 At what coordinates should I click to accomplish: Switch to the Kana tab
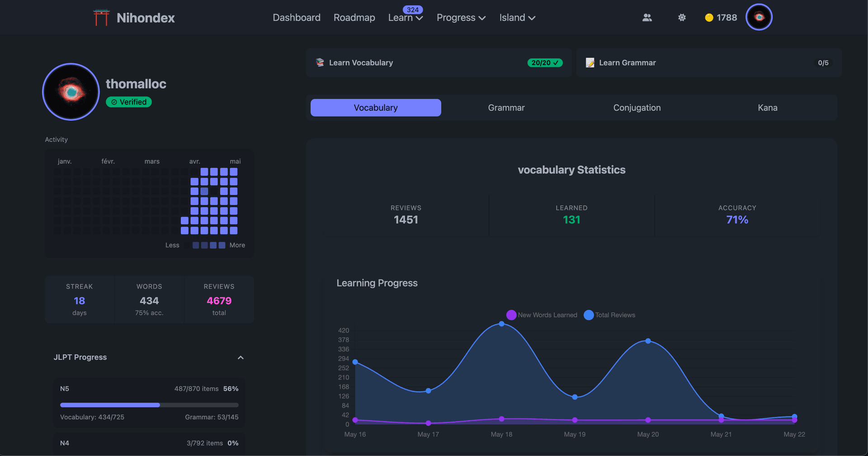click(x=768, y=108)
